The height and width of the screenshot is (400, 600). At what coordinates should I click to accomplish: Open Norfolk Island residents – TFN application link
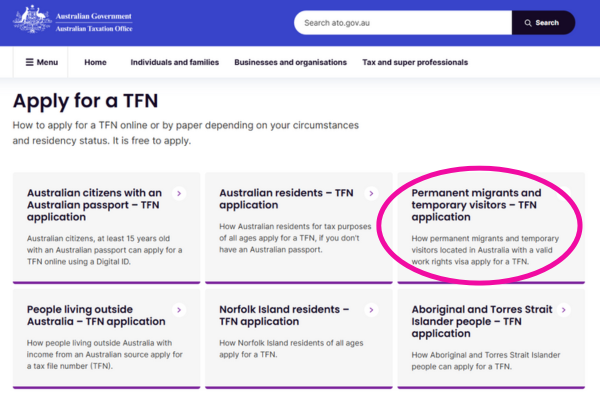[x=284, y=316]
